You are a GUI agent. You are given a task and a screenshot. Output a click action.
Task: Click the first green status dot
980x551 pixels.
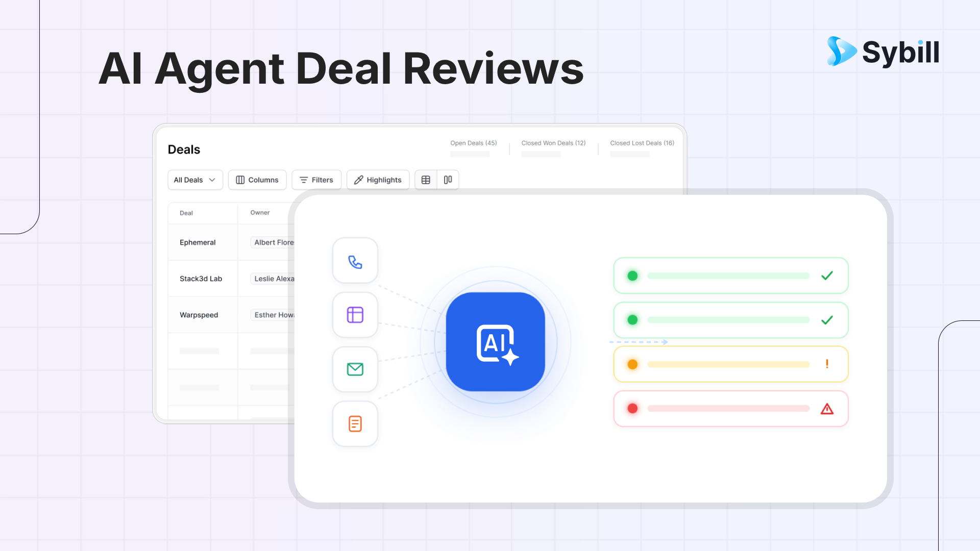coord(632,275)
